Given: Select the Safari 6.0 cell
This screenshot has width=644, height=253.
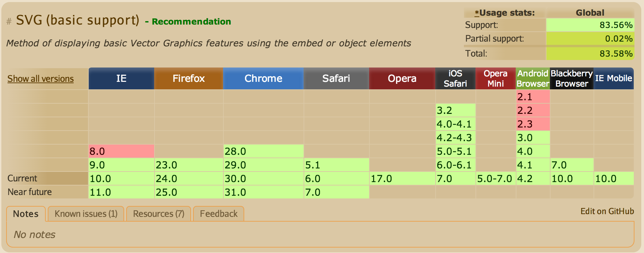Looking at the screenshot, I should coord(336,178).
